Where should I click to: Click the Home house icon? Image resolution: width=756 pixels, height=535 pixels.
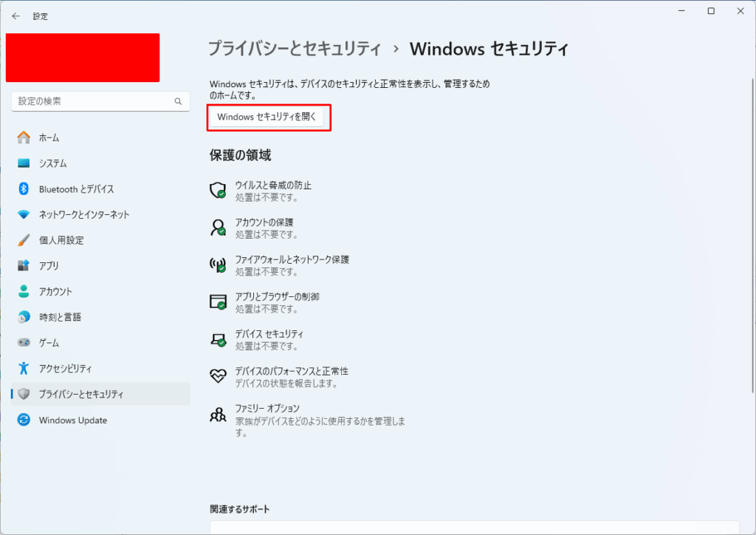click(24, 137)
